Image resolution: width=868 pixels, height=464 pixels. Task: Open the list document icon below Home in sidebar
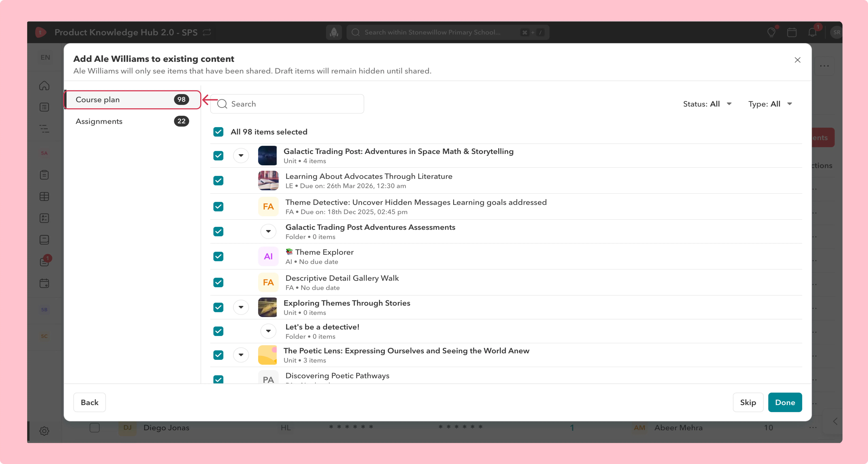coord(44,107)
